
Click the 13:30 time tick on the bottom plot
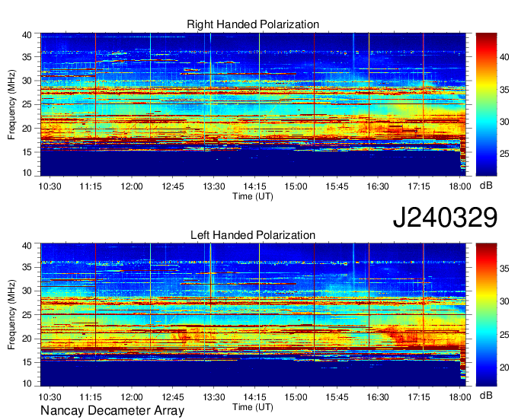point(214,397)
